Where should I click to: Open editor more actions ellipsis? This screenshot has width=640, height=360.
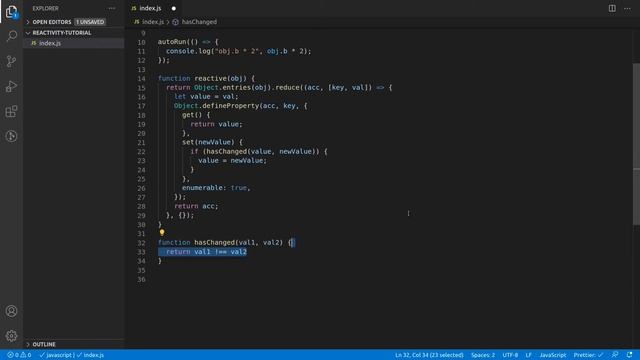627,8
